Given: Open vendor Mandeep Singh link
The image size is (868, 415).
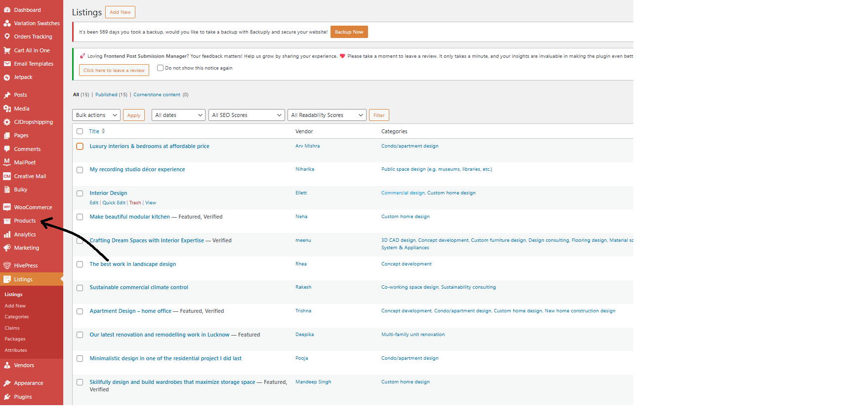Looking at the screenshot, I should (313, 382).
